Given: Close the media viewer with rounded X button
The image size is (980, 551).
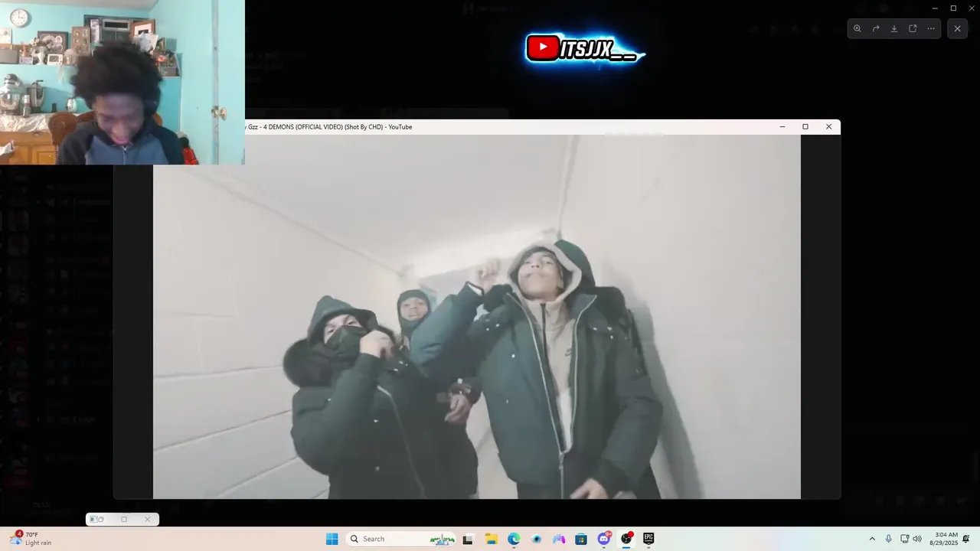Looking at the screenshot, I should [957, 28].
